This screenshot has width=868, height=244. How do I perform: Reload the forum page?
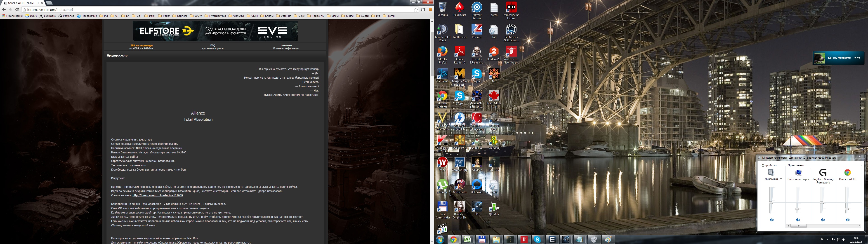point(17,10)
